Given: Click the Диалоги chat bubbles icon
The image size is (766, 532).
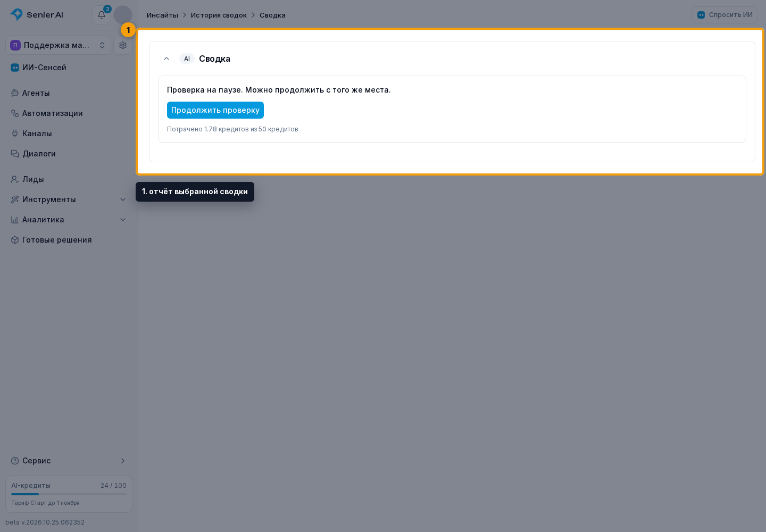Looking at the screenshot, I should [x=15, y=154].
